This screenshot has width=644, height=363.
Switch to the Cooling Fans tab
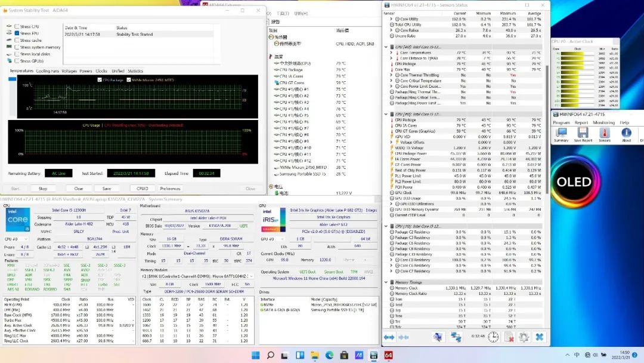(47, 71)
